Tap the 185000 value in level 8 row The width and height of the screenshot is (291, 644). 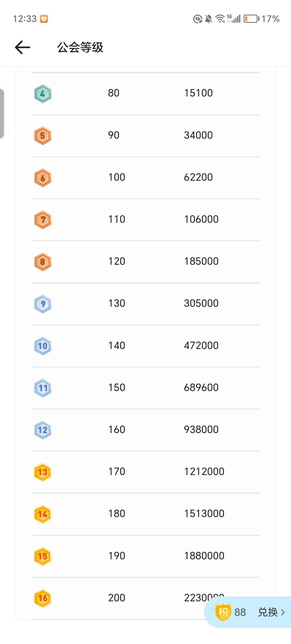coord(201,261)
